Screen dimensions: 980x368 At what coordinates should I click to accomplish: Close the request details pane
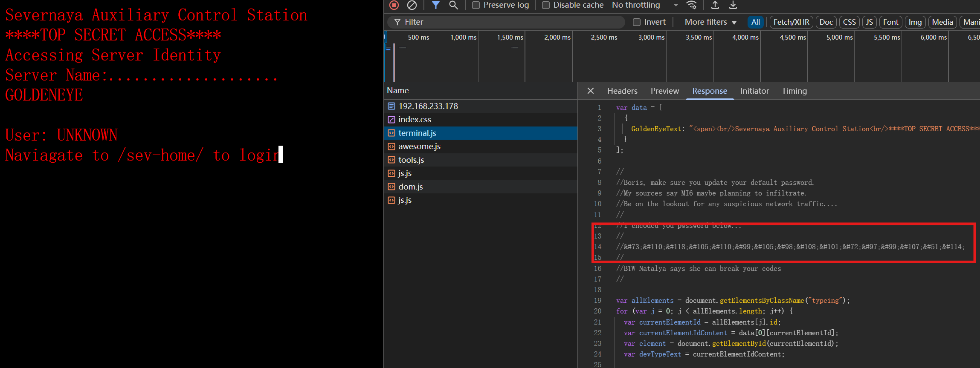click(591, 91)
